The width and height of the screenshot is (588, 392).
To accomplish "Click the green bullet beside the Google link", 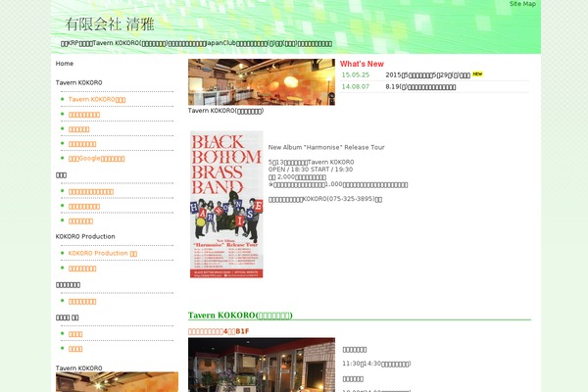I will [63, 158].
